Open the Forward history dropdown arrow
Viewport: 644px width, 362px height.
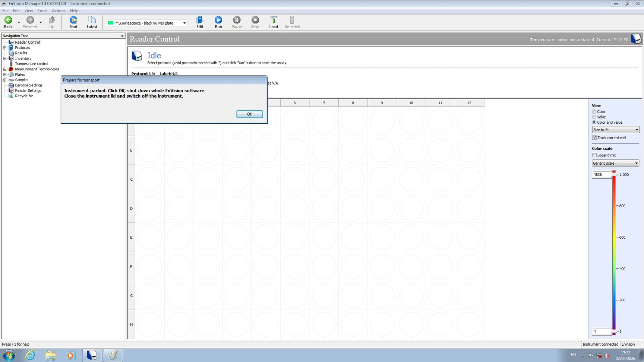pos(41,22)
